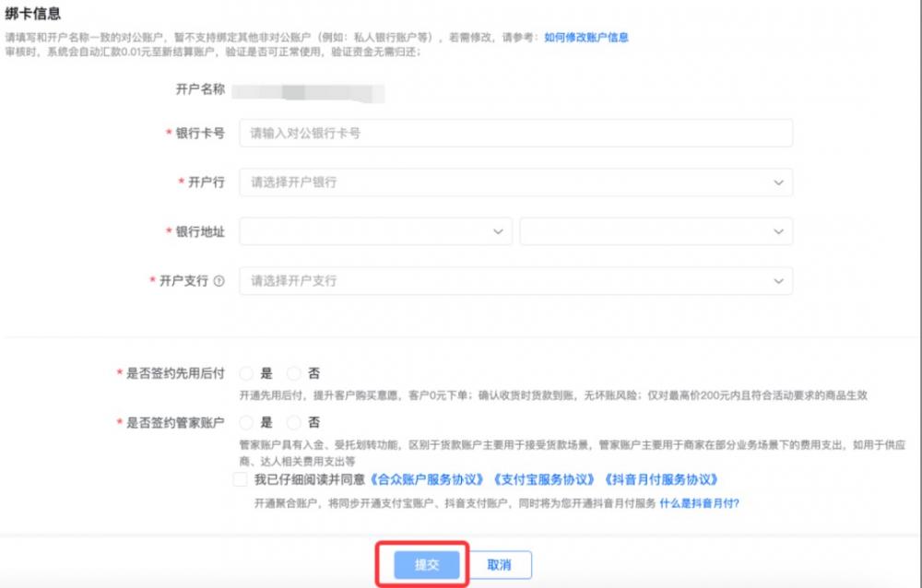The image size is (922, 588).
Task: Select 是 for 是否签约管家账户
Action: [246, 422]
